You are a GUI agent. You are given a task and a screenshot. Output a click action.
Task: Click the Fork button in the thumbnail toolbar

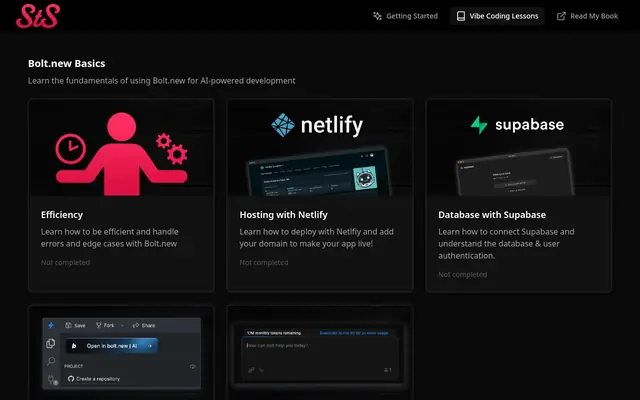pos(105,325)
